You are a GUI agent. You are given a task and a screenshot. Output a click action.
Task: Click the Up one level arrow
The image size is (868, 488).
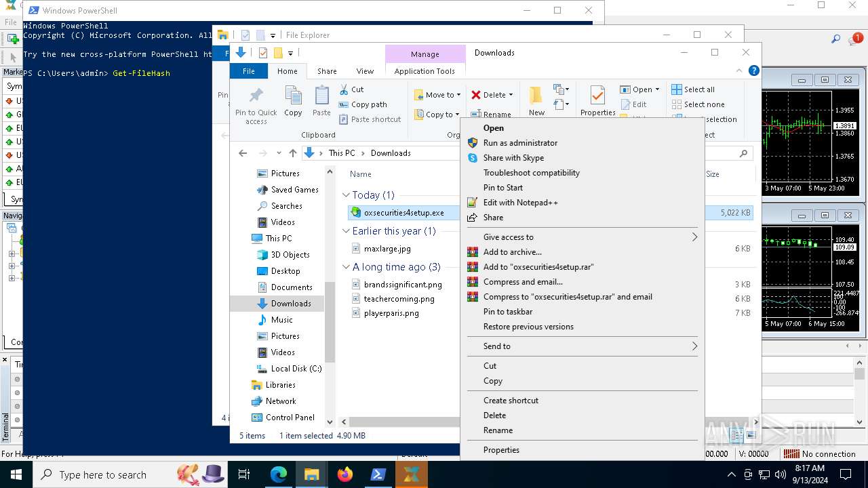(x=293, y=153)
